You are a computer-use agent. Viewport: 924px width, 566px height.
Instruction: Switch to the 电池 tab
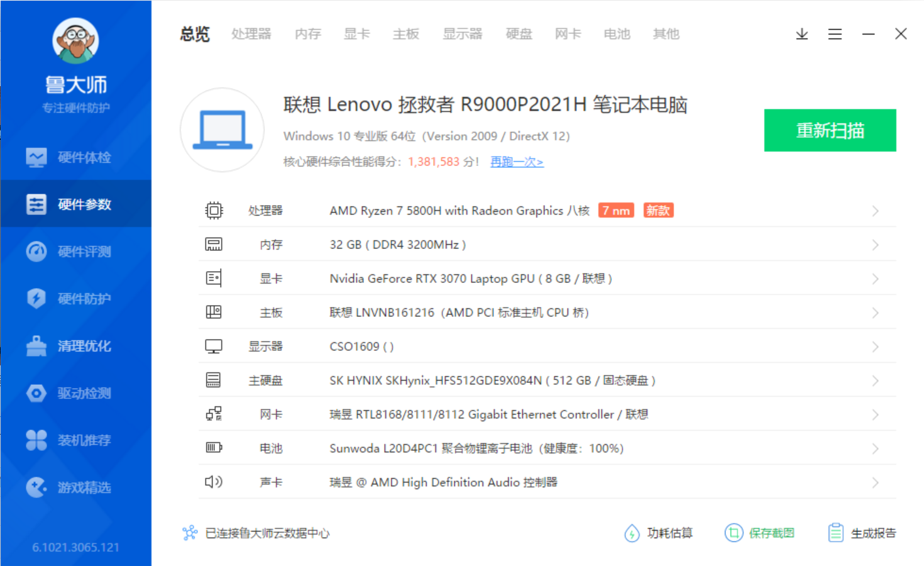617,34
